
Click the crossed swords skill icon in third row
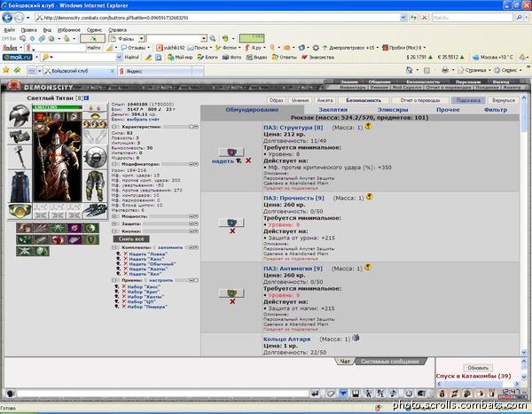24,251
